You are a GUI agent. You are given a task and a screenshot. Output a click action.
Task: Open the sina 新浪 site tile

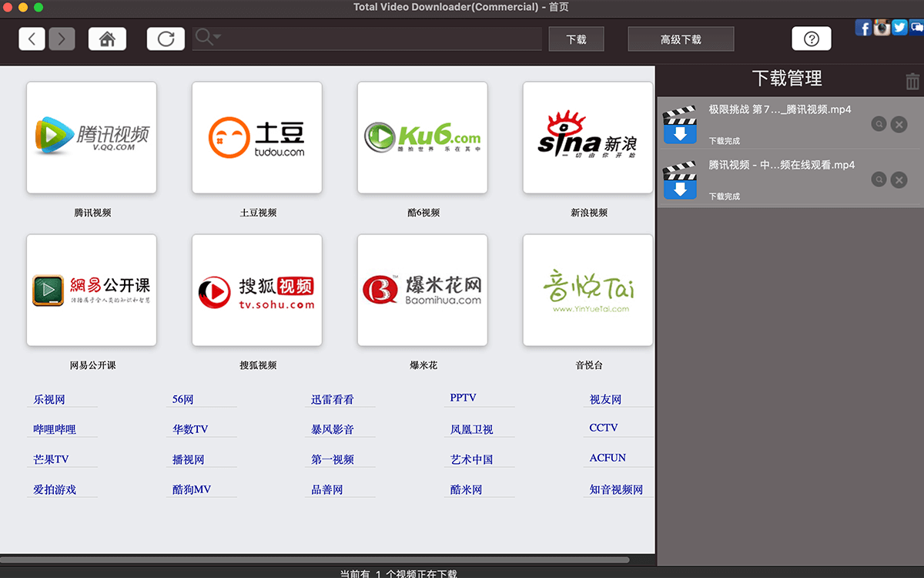[588, 137]
